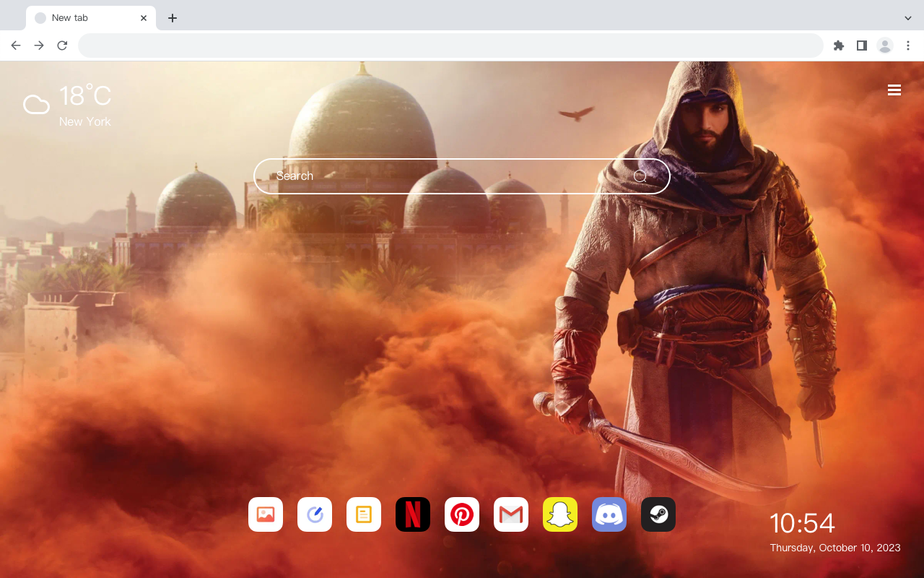Expand the tab search dropdown arrow

point(908,18)
